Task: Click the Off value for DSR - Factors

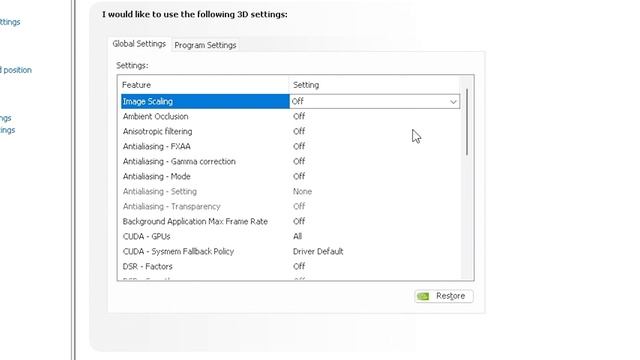Action: (299, 267)
